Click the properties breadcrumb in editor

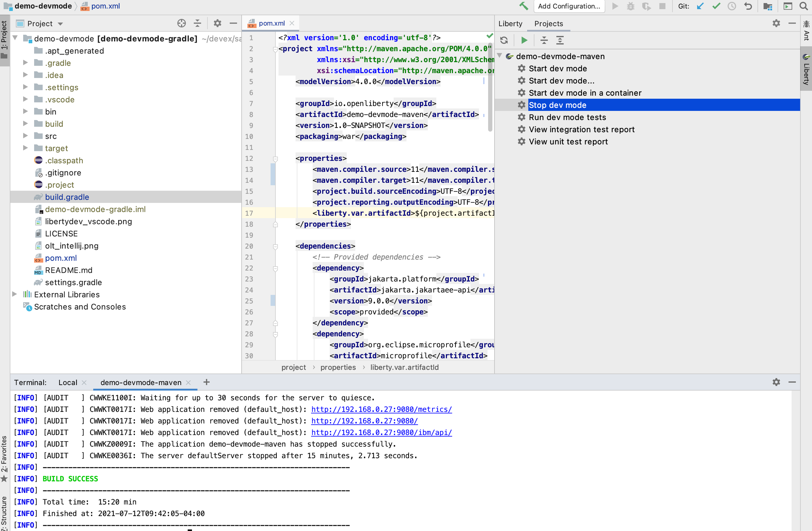coord(338,367)
